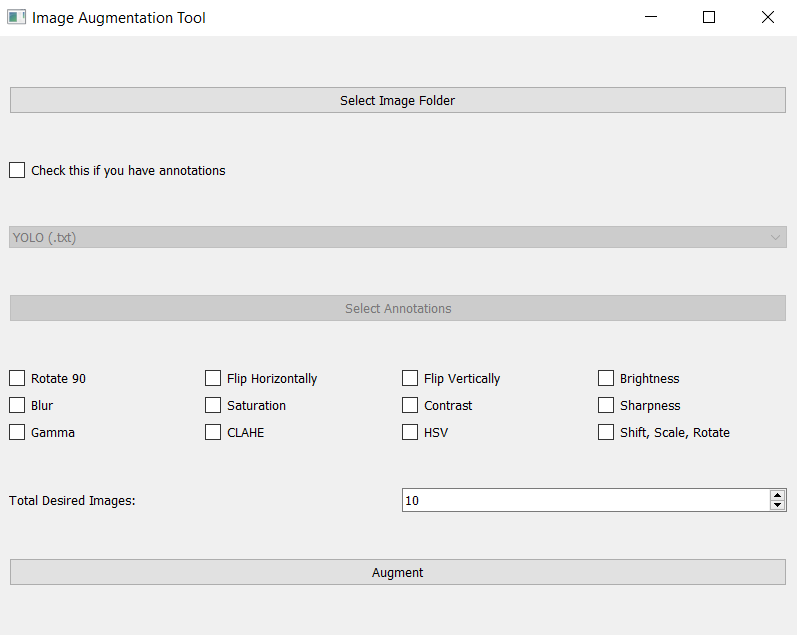The image size is (797, 635).
Task: Toggle the Flip Vertically checkbox
Action: [x=410, y=378]
